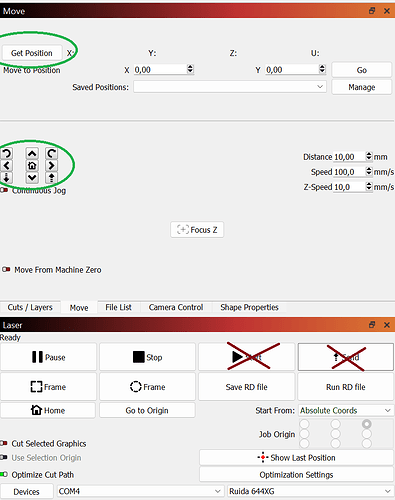Toggle Move From Machine Zero switch
Screen dimensions: 395x500
pyautogui.click(x=6, y=269)
